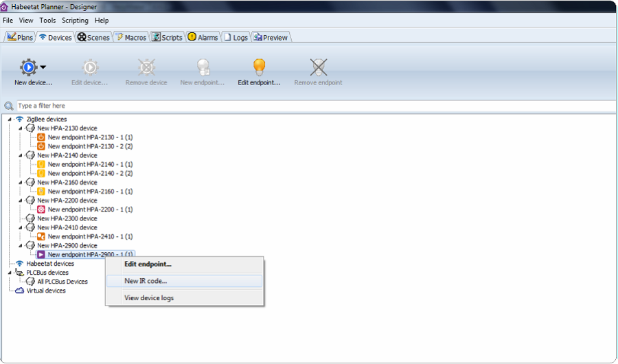Collapse the New HPA-2140 device node
This screenshot has width=618, height=364.
point(21,155)
